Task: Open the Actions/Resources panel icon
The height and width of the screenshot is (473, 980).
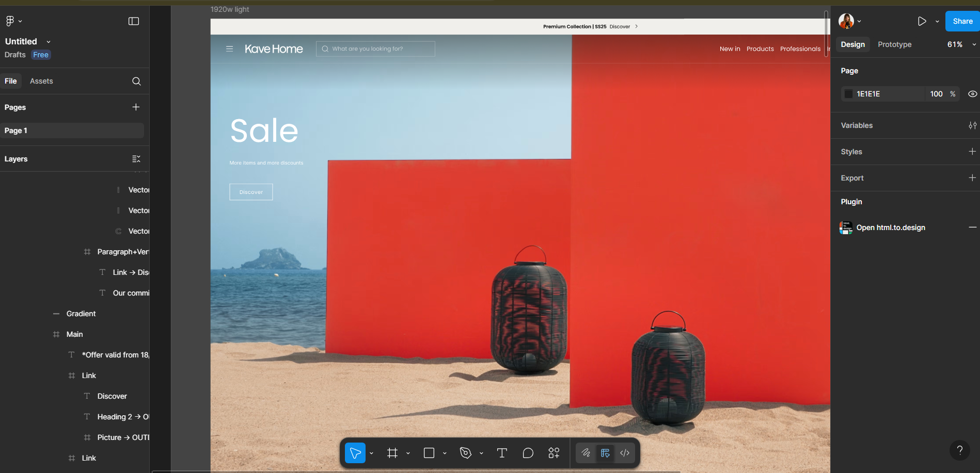Action: [554, 453]
